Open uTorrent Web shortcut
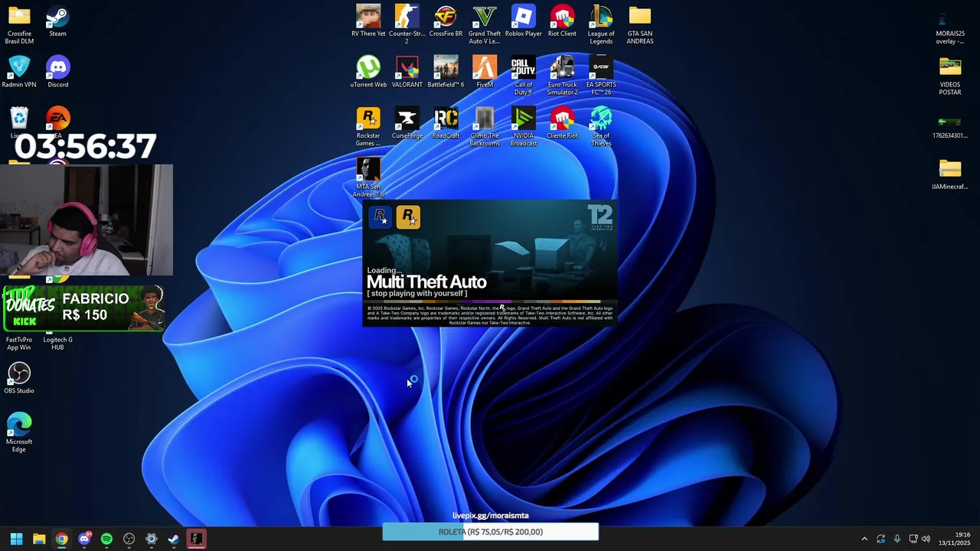The height and width of the screenshot is (551, 980). (x=368, y=72)
